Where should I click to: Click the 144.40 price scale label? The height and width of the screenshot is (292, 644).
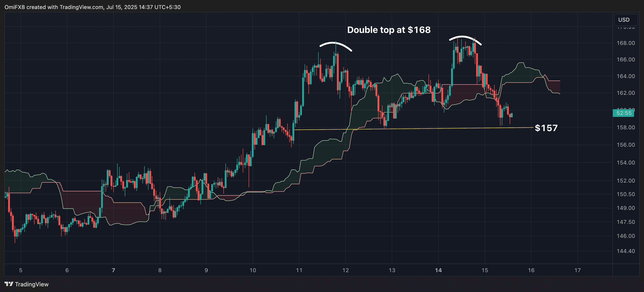tap(625, 251)
